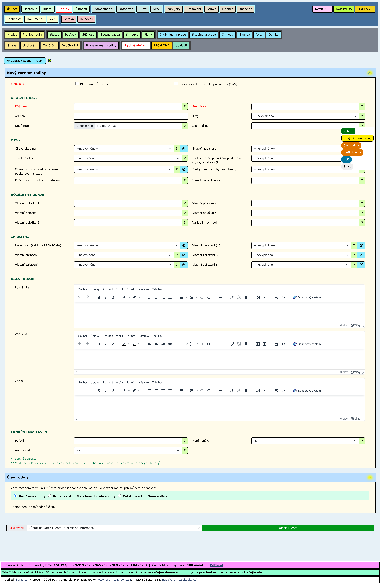Open the Národnost (šablona PRO-ROMA) dropdown
Image resolution: width=381 pixels, height=588 pixels.
[x=127, y=246]
